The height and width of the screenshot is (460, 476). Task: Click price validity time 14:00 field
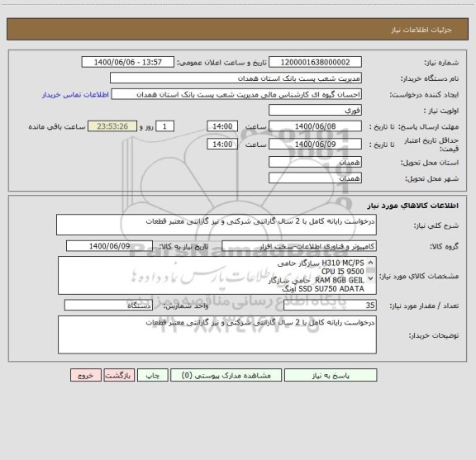point(222,145)
